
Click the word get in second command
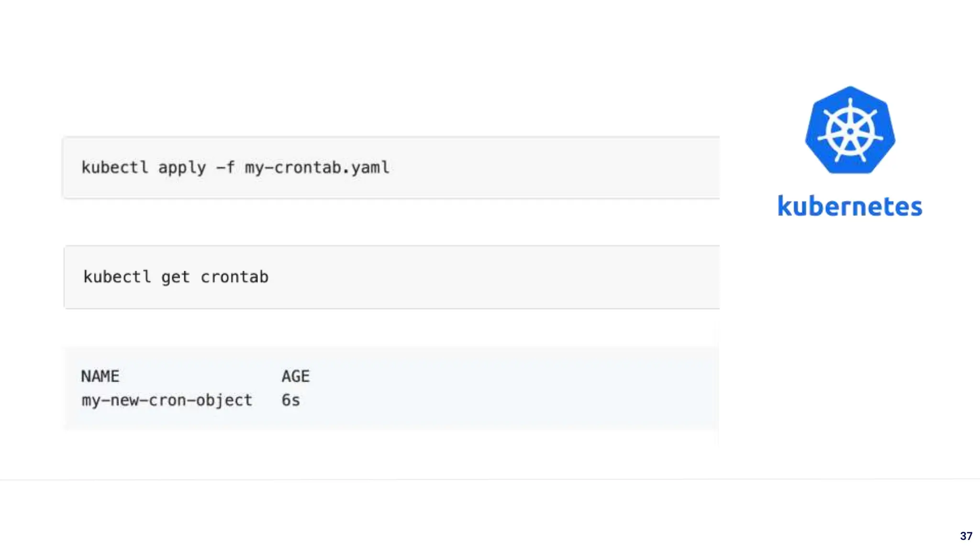(x=176, y=277)
